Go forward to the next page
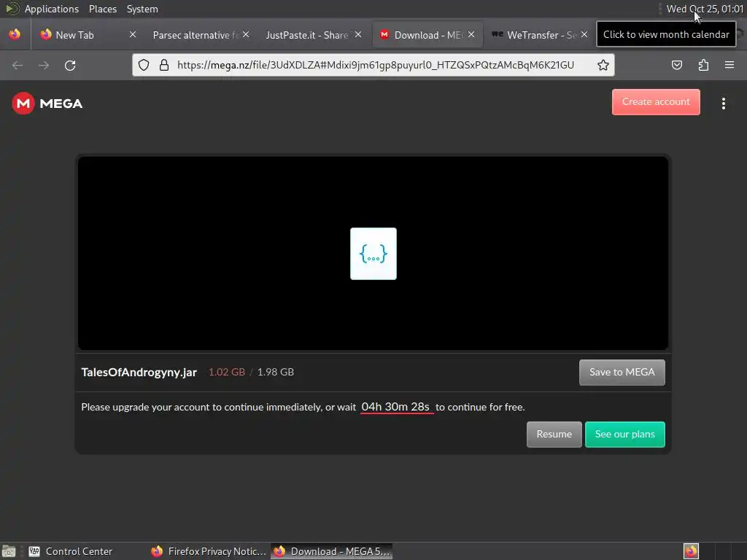 pos(44,65)
